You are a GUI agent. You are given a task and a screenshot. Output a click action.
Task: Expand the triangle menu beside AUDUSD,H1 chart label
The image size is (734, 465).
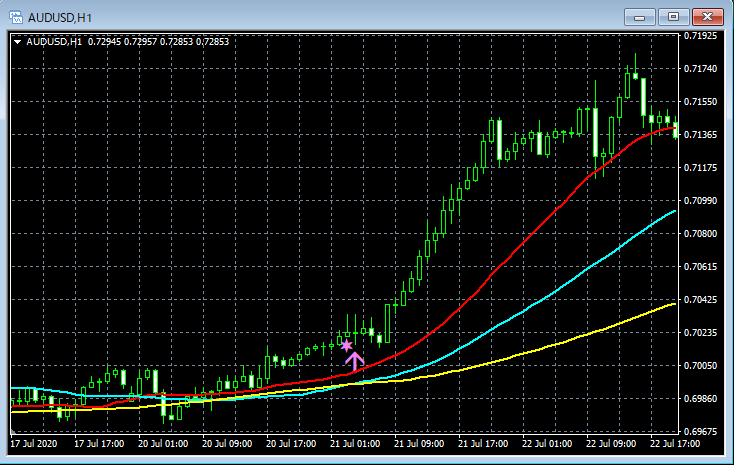[17, 42]
